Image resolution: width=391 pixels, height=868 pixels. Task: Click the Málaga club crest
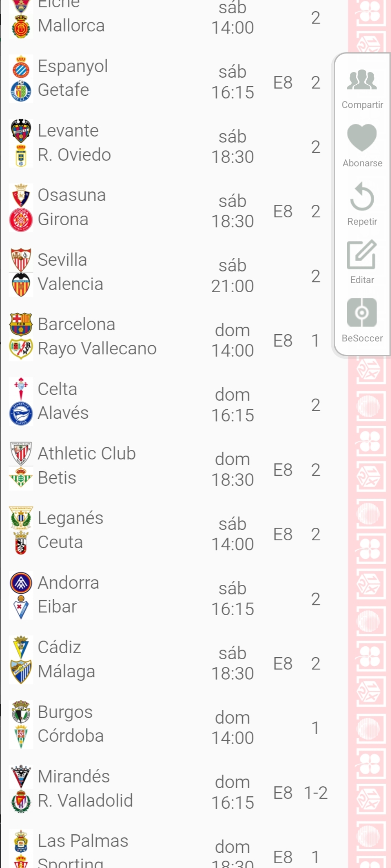click(21, 672)
